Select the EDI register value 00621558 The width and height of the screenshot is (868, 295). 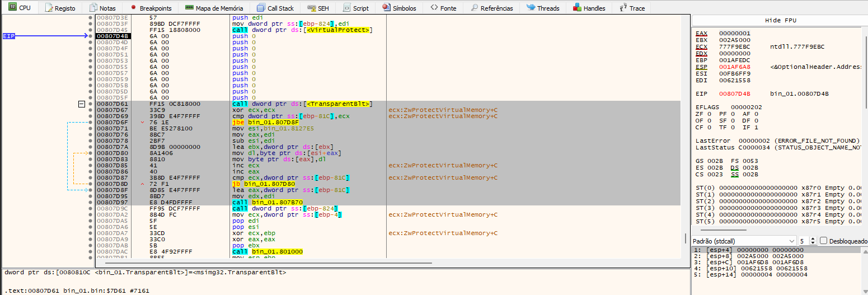735,80
